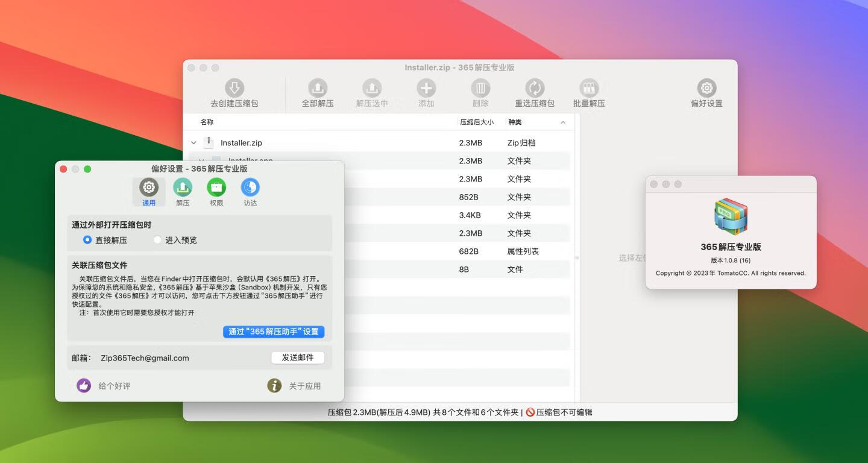Click 版本 1.0.8 (16) text in About window

click(x=731, y=260)
